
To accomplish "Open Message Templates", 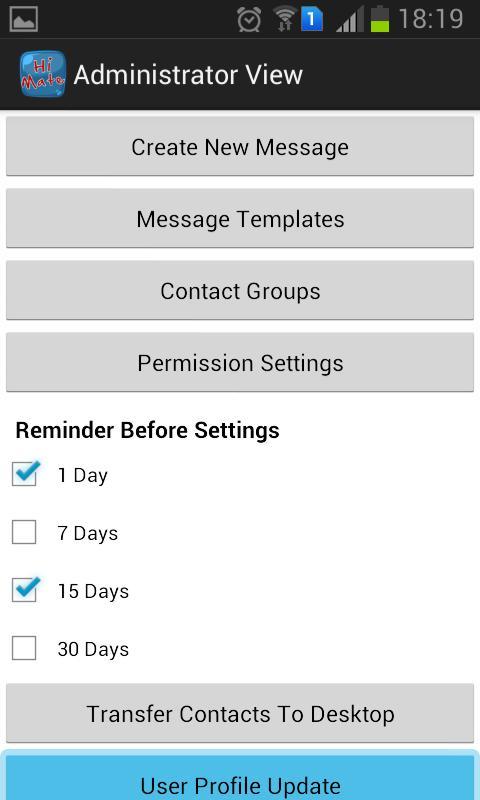I will pyautogui.click(x=240, y=219).
